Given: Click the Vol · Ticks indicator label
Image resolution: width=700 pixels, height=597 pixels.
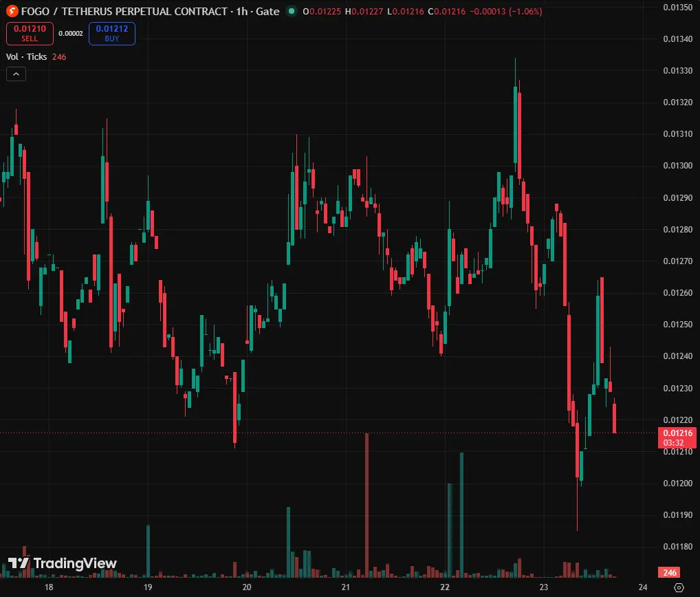Looking at the screenshot, I should 26,56.
